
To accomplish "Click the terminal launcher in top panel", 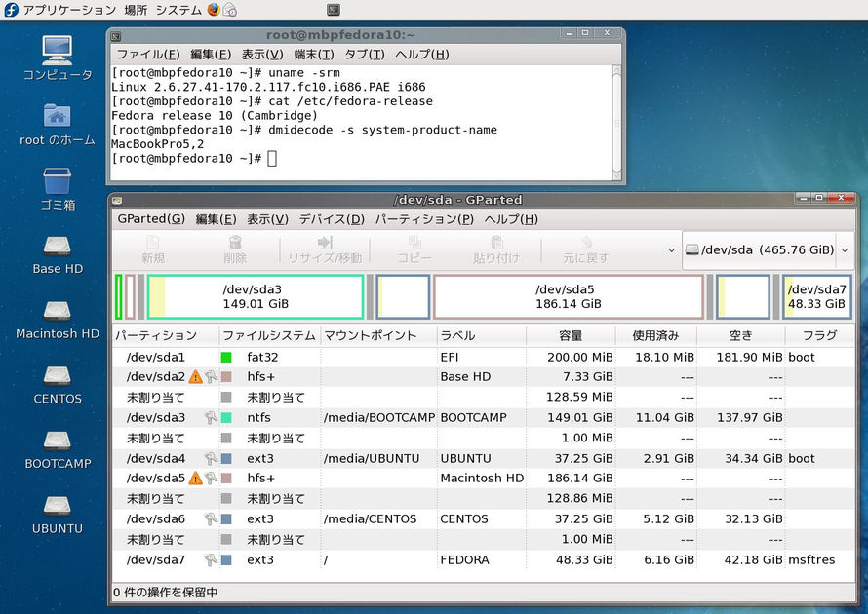I will pos(334,10).
